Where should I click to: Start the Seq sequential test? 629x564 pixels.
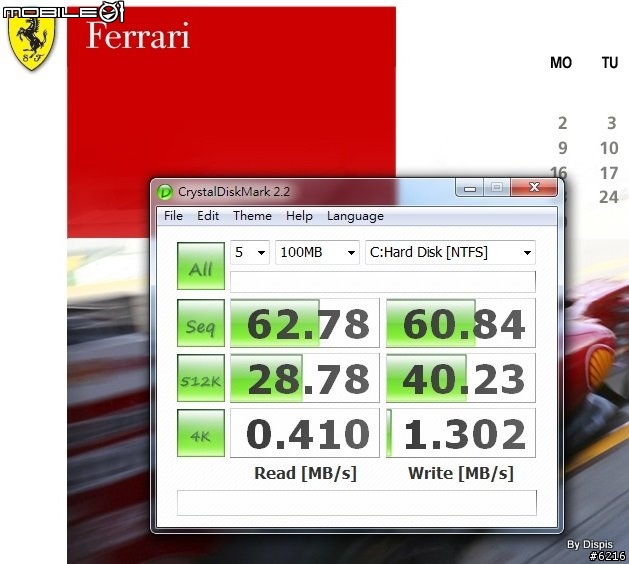point(201,323)
